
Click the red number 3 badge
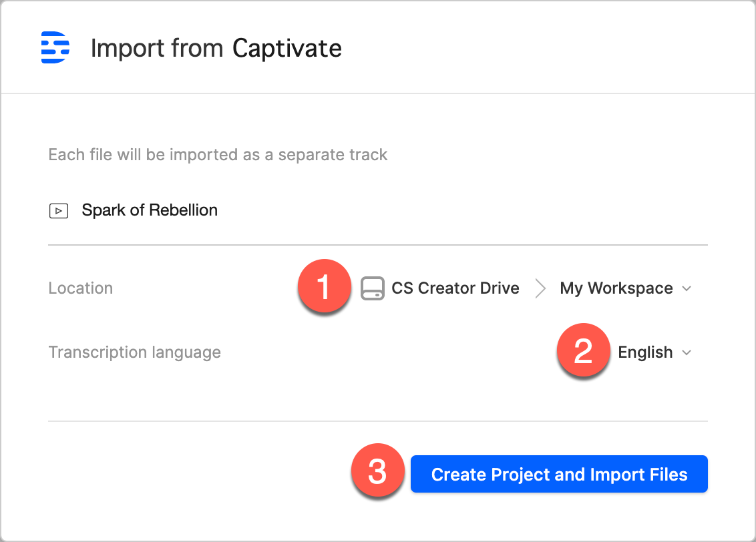377,474
